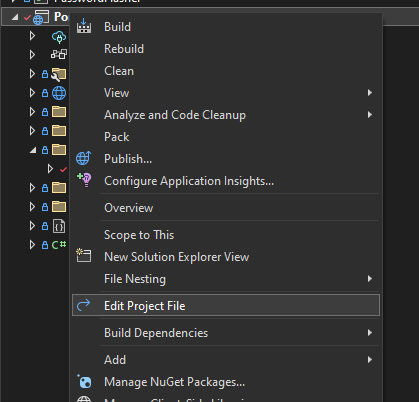The height and width of the screenshot is (402, 419).
Task: Collapse the currently expanded folder
Action: pyautogui.click(x=33, y=151)
